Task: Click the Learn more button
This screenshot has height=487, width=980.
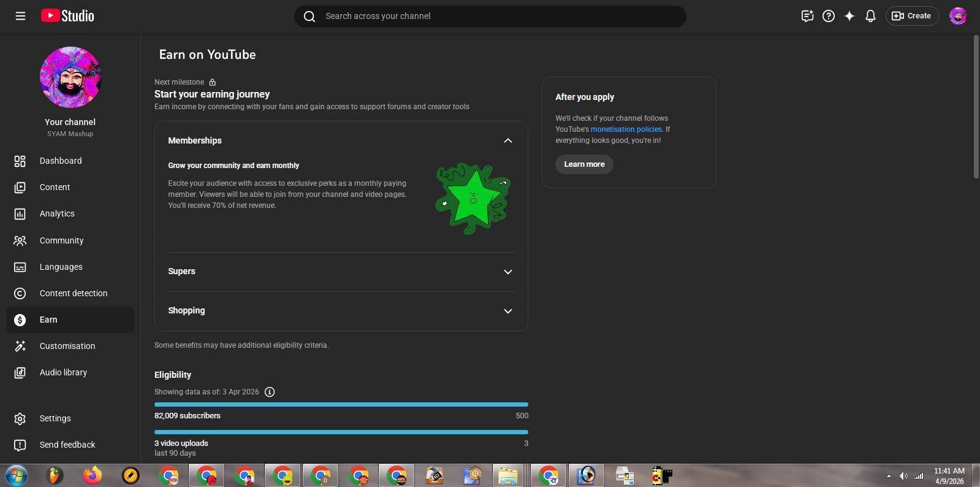Action: (x=584, y=164)
